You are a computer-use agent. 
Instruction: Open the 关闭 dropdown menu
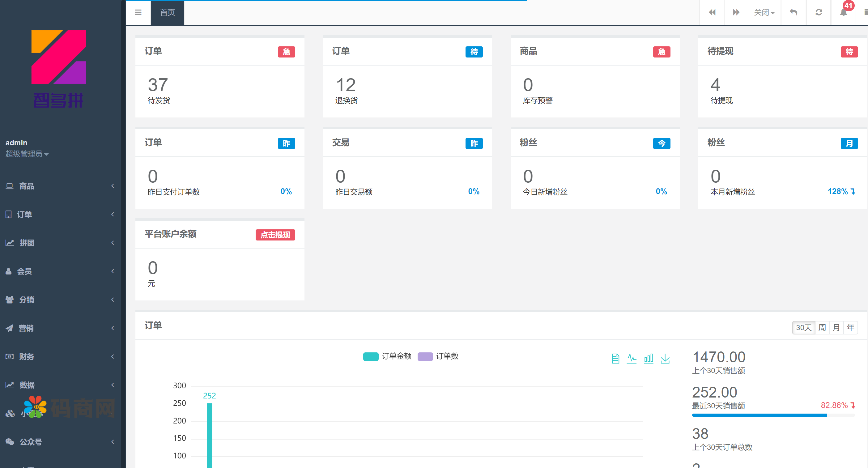click(x=764, y=12)
